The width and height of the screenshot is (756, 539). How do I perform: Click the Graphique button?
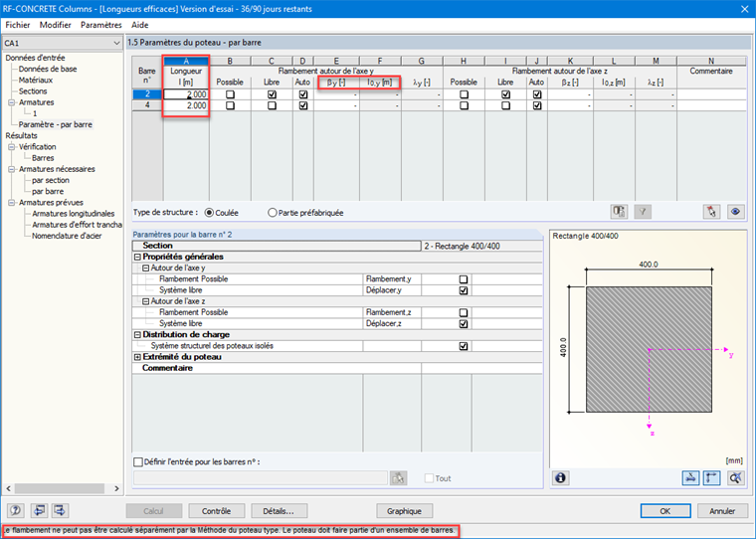click(x=405, y=510)
